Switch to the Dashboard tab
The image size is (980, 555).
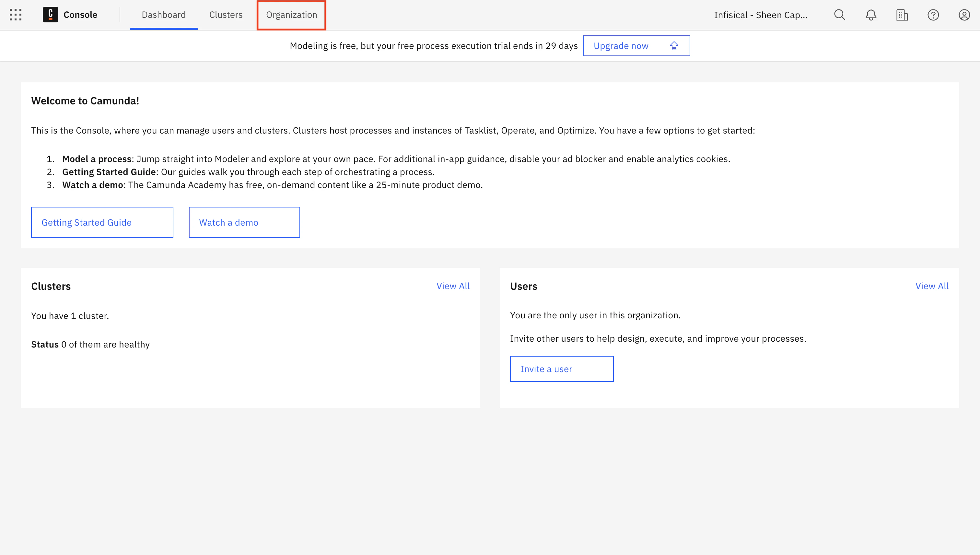pos(164,15)
